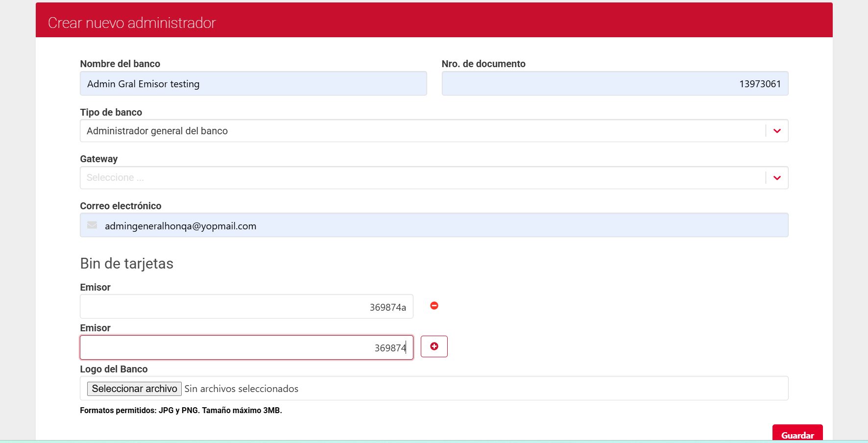The height and width of the screenshot is (443, 868).
Task: Click the 'Crear nuevo administrador' header title
Action: point(132,23)
